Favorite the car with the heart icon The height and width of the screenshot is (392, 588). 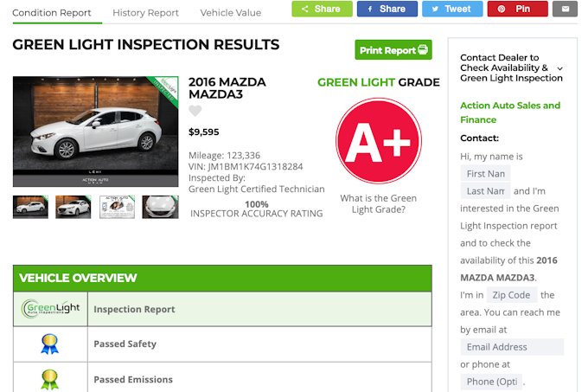click(195, 111)
